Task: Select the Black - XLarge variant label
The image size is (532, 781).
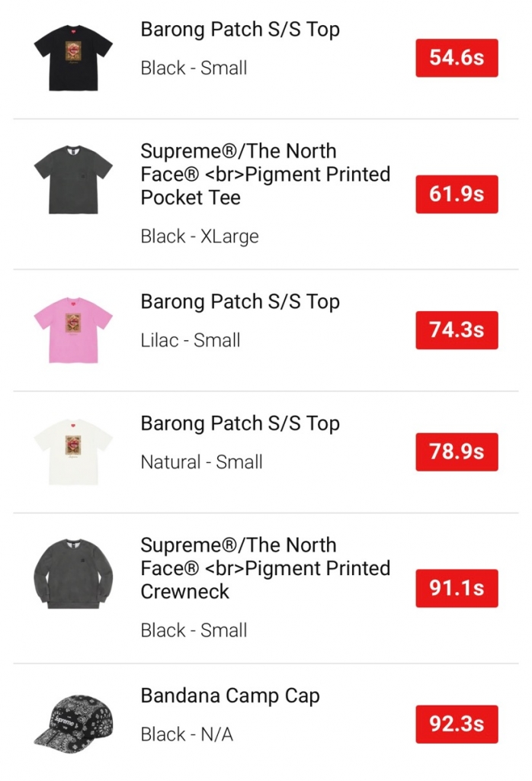Action: [x=200, y=236]
